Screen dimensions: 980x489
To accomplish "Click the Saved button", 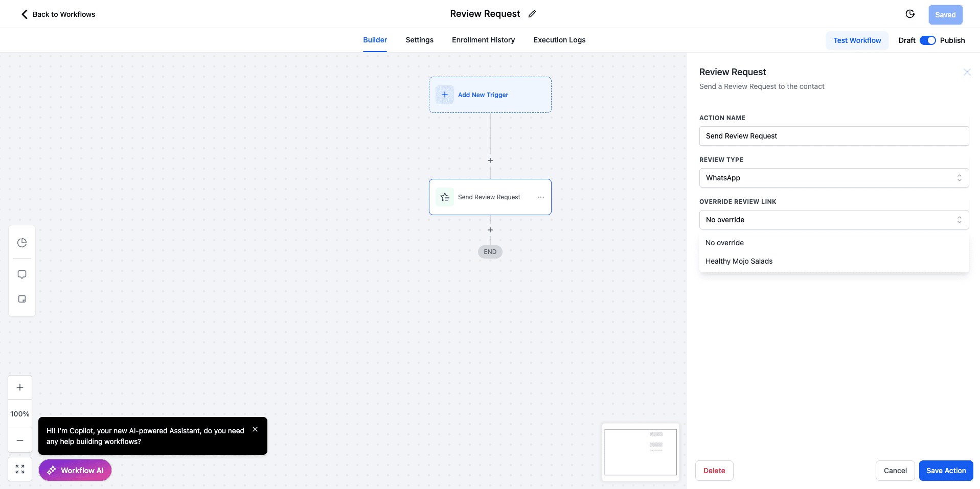I will coord(946,15).
